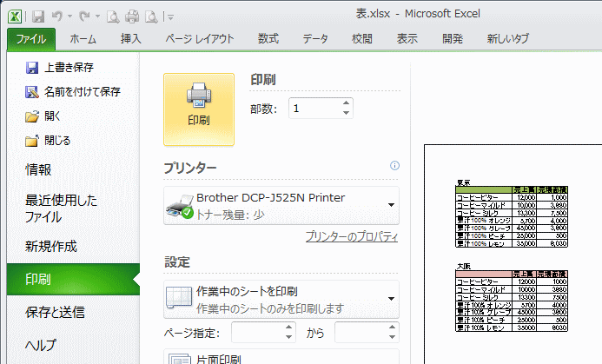
Task: Select the highlighted 印刷 sidebar item
Action: [73, 279]
